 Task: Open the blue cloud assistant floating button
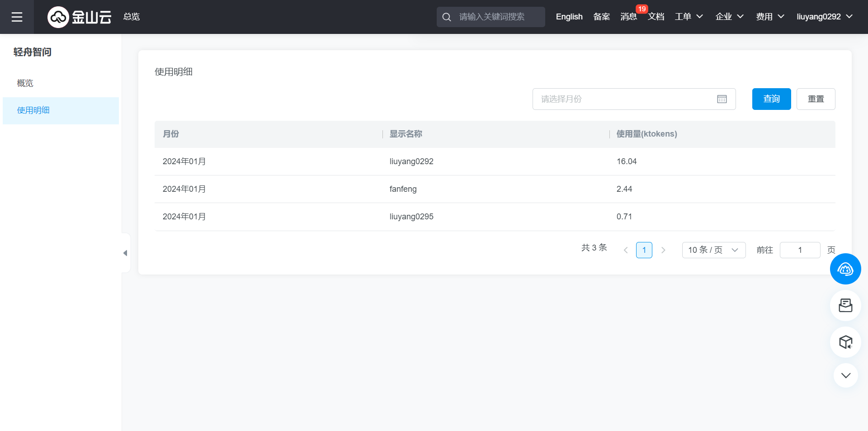[x=845, y=269]
